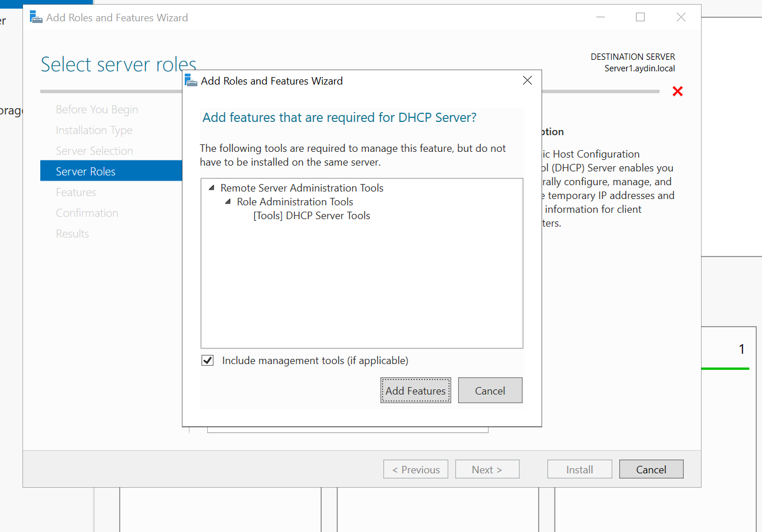Go to Results step
This screenshot has width=762, height=532.
coord(73,234)
